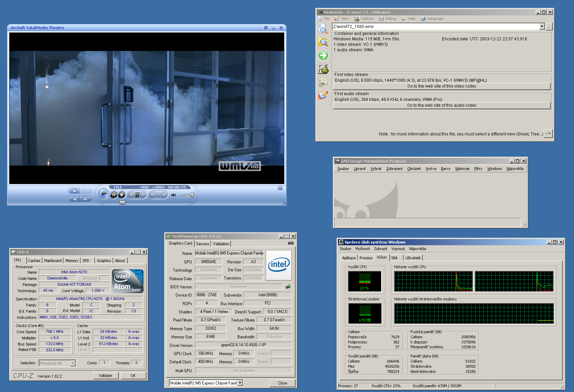Screen dimensions: 574x392
Task: Open GIMP Soubor menu
Action: (343, 169)
